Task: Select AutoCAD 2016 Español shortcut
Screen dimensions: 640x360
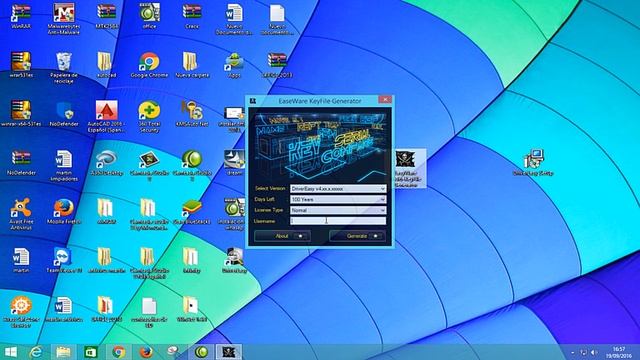Action: pyautogui.click(x=106, y=116)
